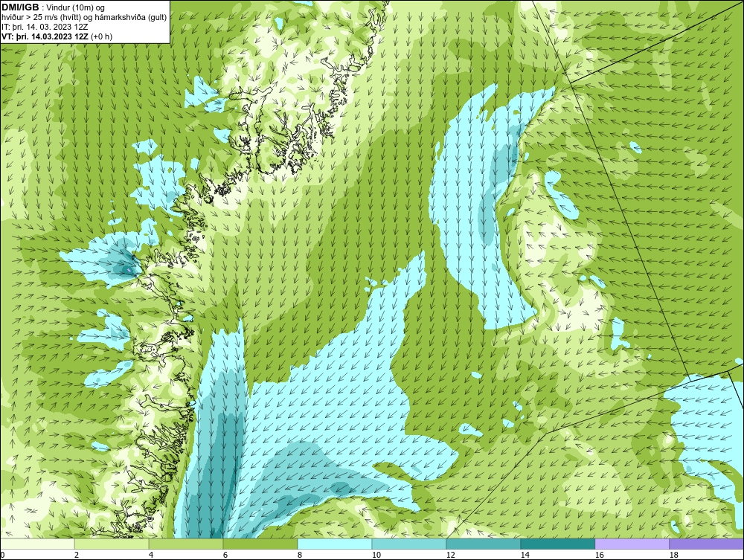Click the 14–16 m/s dark teal legend swatch
Screen dimensions: 744x560
[x=557, y=544]
